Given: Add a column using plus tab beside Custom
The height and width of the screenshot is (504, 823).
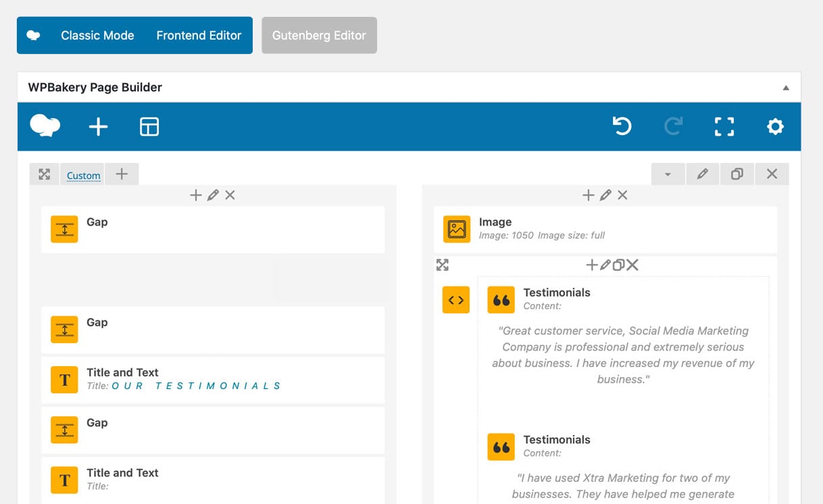Looking at the screenshot, I should pos(122,174).
